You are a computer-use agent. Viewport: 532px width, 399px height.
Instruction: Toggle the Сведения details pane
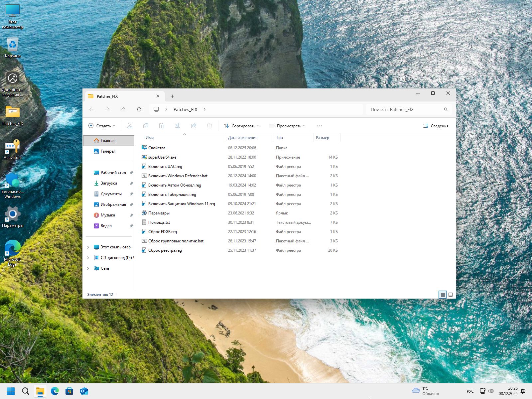point(436,126)
